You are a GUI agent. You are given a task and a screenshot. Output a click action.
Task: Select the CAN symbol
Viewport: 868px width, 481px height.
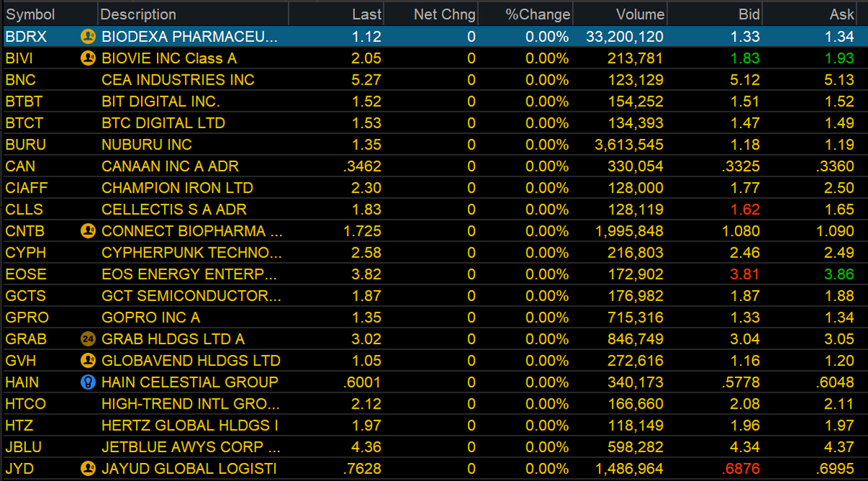[20, 166]
